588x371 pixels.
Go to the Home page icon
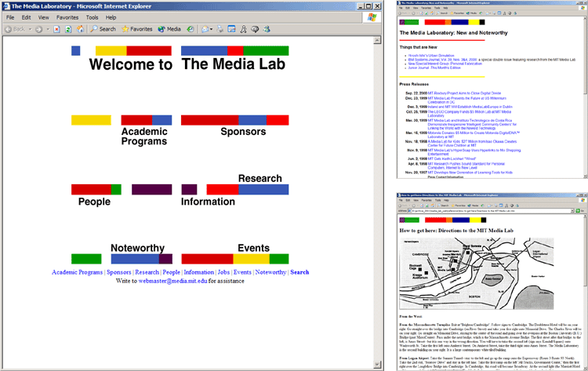[80, 29]
